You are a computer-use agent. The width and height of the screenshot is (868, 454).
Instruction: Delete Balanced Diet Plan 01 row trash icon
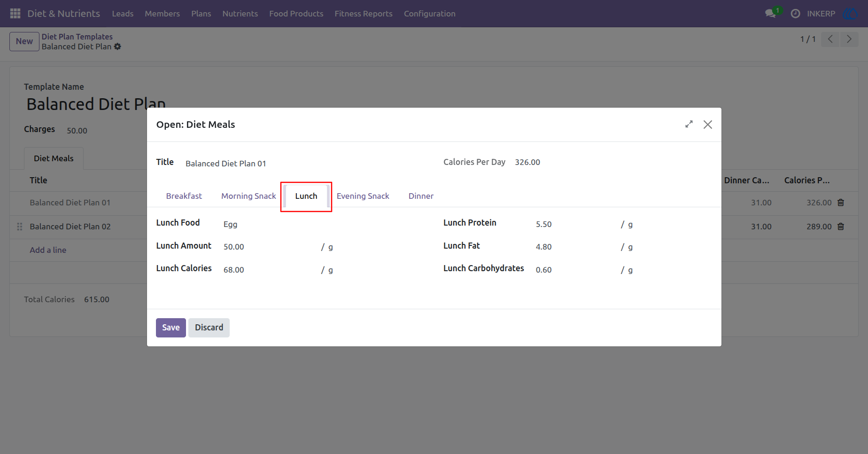click(x=841, y=203)
